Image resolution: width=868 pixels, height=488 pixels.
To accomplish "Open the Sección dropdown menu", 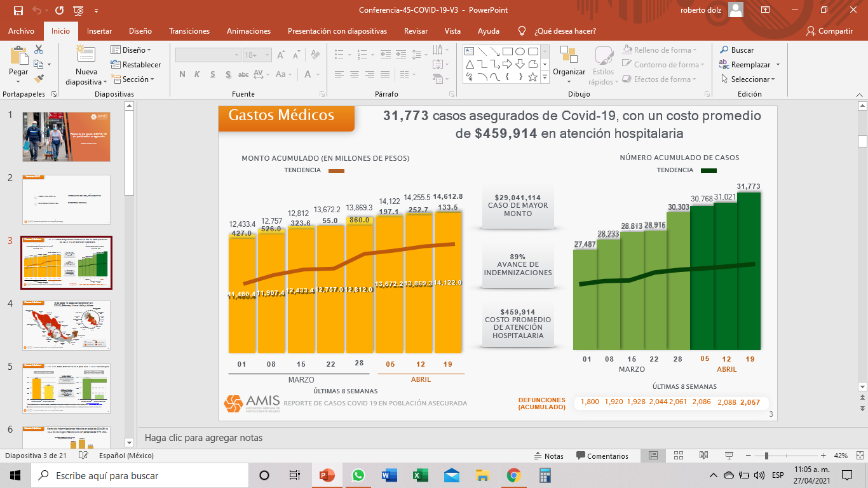I will click(x=133, y=79).
